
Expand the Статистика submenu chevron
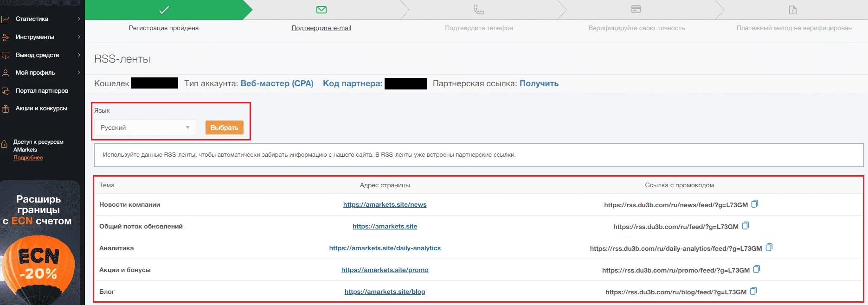pos(79,19)
